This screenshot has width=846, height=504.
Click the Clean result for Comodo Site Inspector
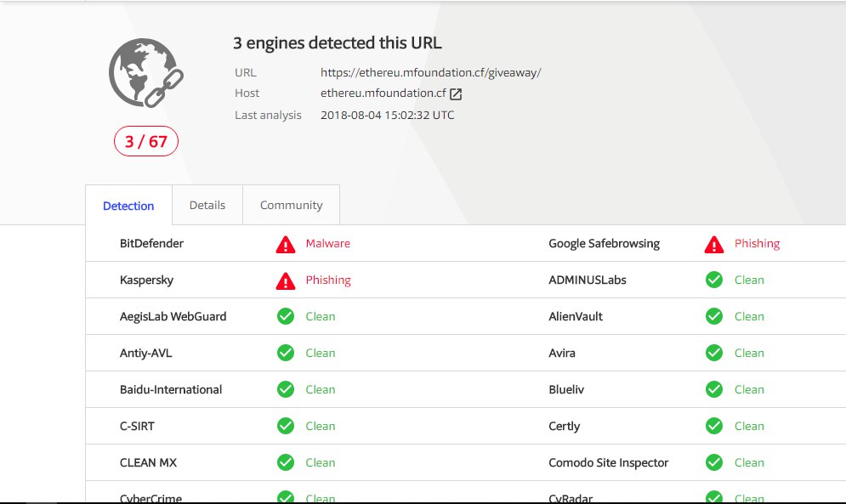coord(749,462)
